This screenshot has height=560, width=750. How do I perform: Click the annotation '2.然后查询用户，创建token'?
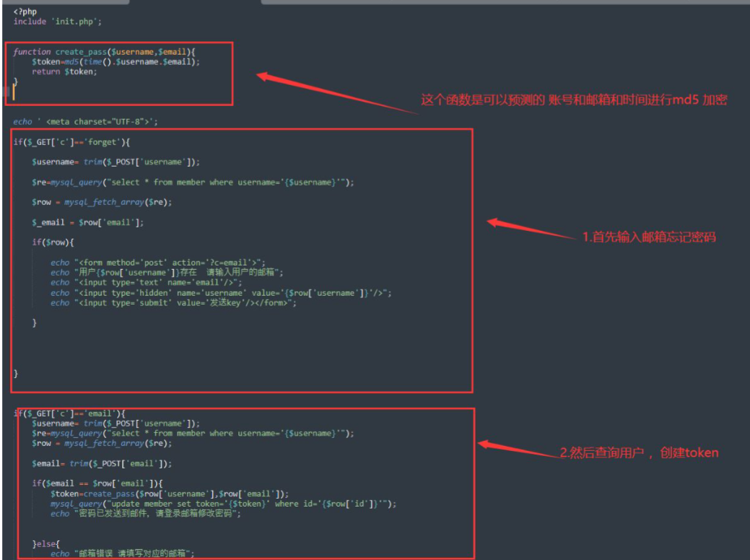[x=639, y=452]
